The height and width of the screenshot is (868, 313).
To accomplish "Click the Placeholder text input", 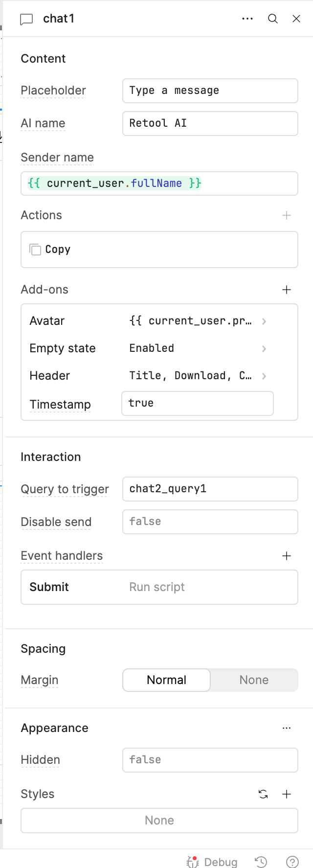I will [210, 91].
